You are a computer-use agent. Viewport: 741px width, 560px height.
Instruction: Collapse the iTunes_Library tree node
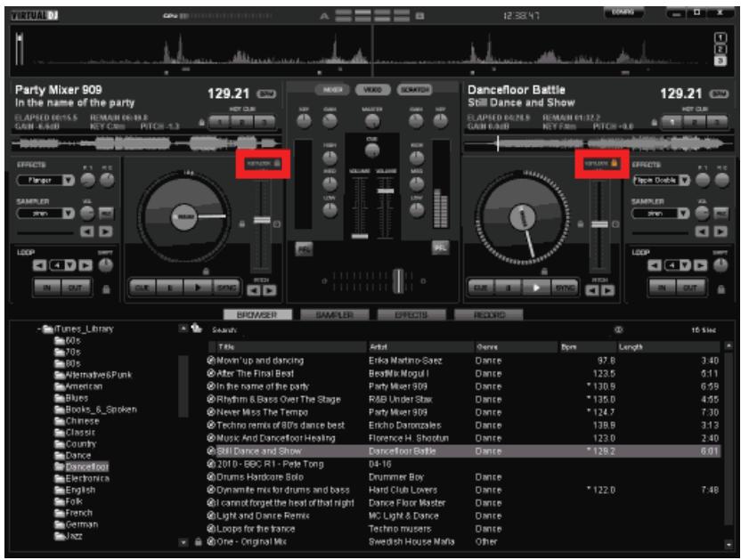[39, 329]
